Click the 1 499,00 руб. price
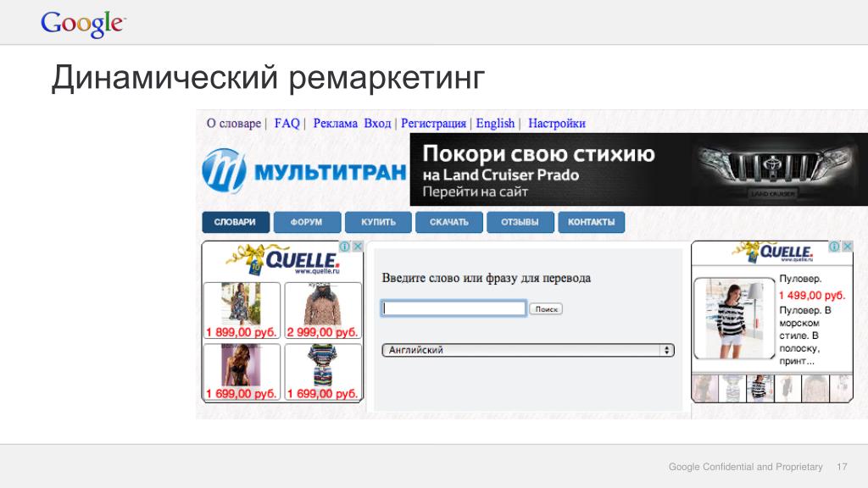Image resolution: width=868 pixels, height=488 pixels. tap(812, 296)
